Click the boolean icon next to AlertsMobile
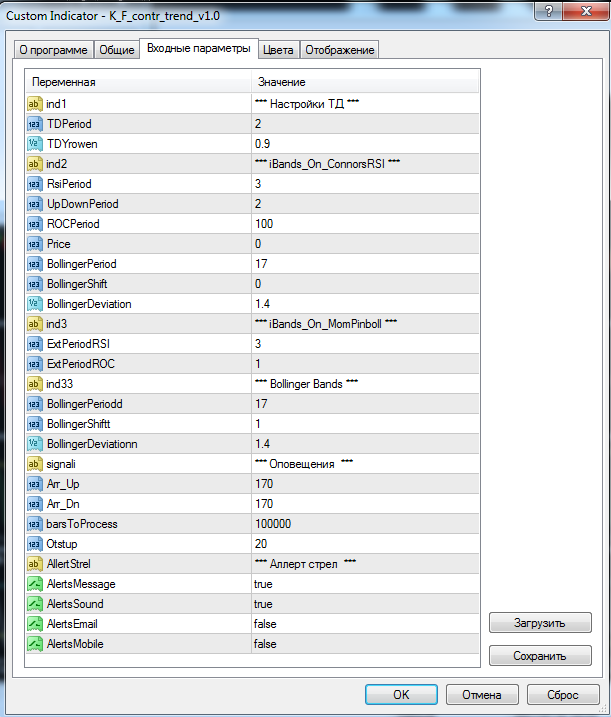This screenshot has height=717, width=611. (34, 644)
